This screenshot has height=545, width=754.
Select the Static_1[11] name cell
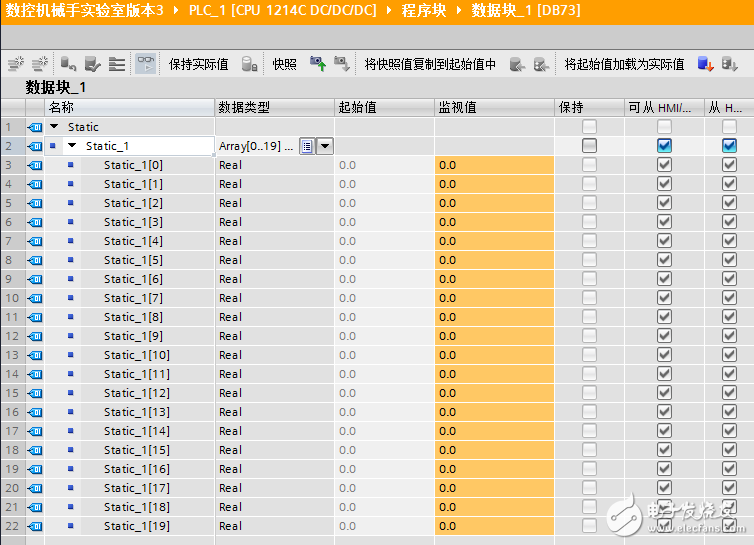click(147, 374)
